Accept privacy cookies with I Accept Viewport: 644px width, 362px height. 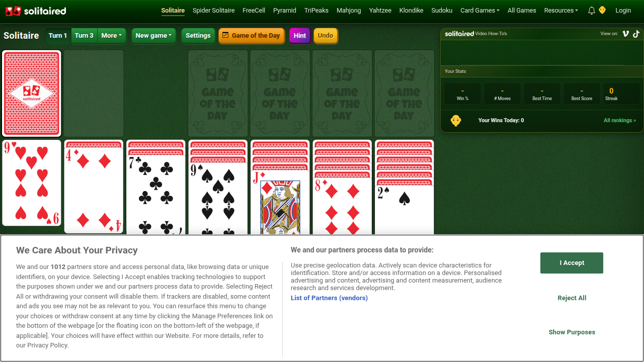572,263
